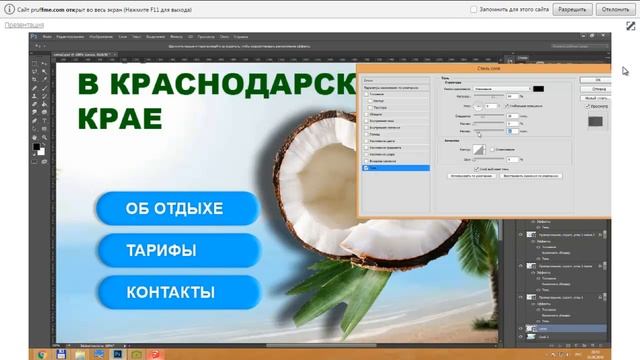The width and height of the screenshot is (640, 360).
Task: Click Разрешить in fullscreen notification bar
Action: pyautogui.click(x=572, y=9)
